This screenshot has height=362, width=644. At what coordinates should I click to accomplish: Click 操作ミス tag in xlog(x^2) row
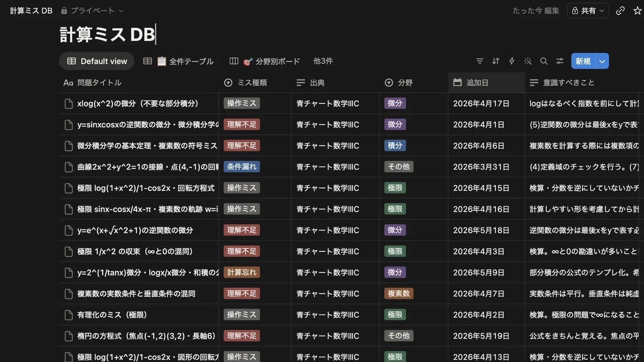coord(242,103)
